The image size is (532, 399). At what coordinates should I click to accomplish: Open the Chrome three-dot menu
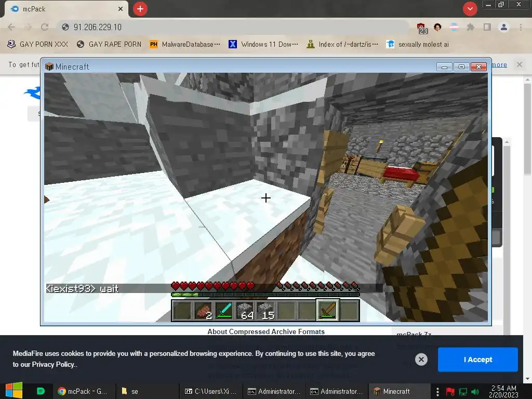[521, 27]
